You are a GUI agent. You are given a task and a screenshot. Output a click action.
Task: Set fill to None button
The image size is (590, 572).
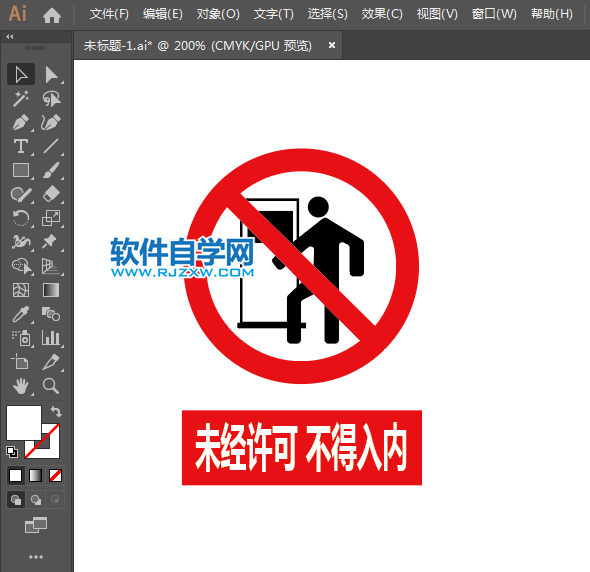55,476
